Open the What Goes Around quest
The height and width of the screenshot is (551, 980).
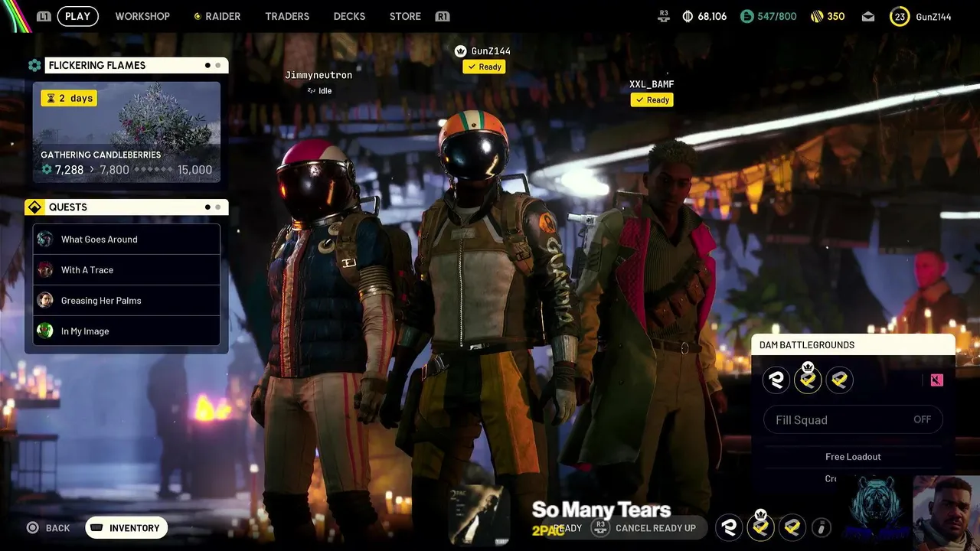pos(126,240)
